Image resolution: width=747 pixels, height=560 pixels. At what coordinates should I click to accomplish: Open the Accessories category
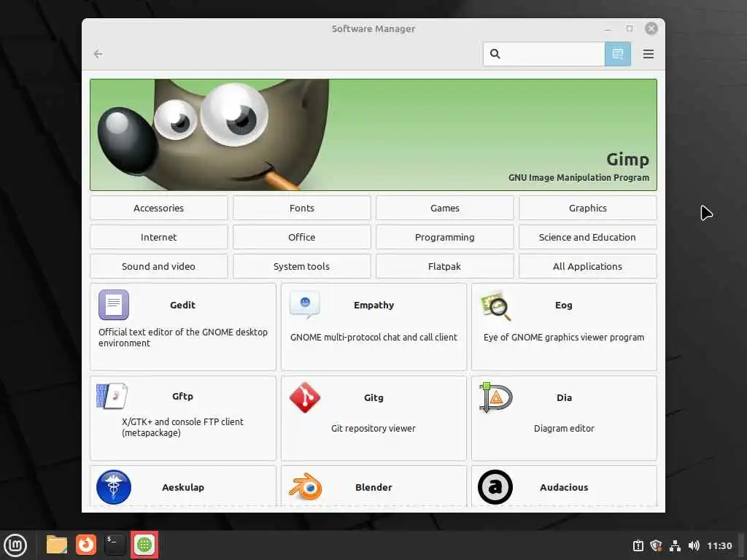(158, 208)
